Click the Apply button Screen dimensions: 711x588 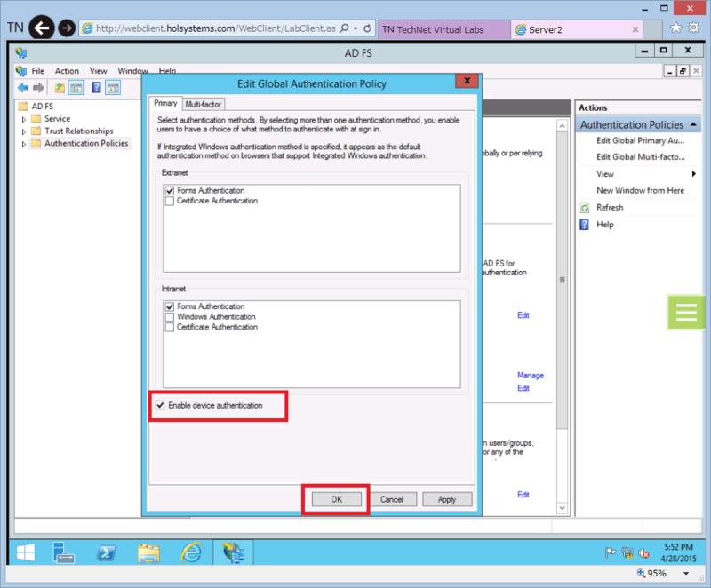(447, 499)
